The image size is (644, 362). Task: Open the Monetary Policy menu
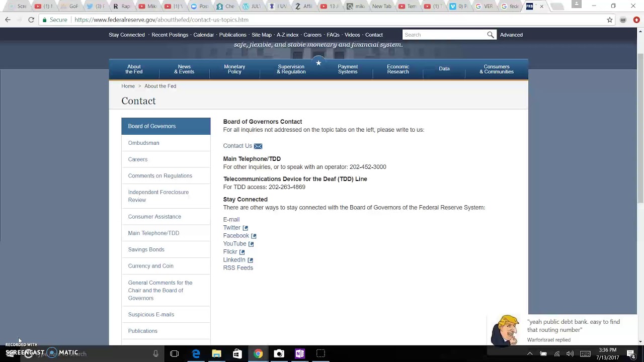[234, 69]
